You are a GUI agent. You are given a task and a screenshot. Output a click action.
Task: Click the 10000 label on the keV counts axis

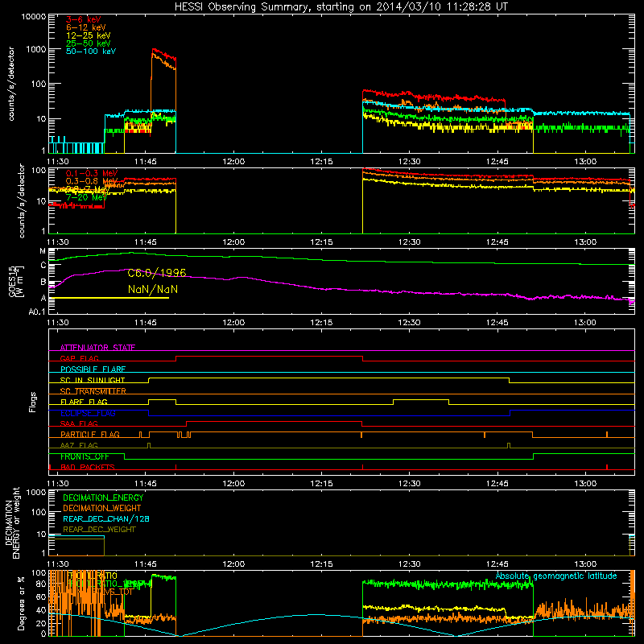(34, 17)
